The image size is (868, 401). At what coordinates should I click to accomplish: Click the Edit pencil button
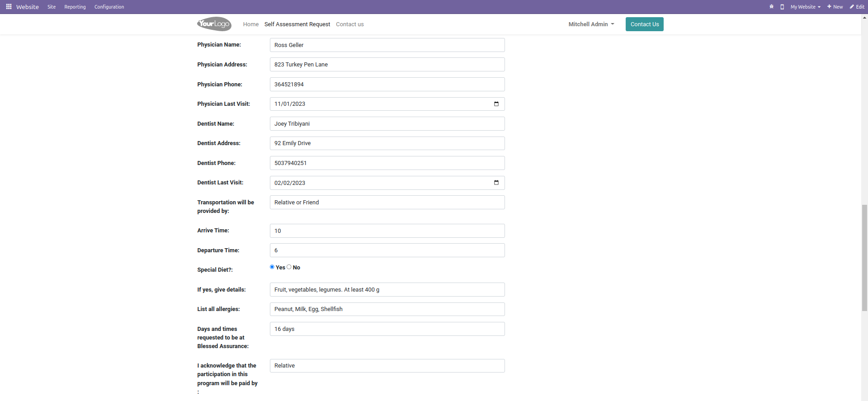(857, 7)
